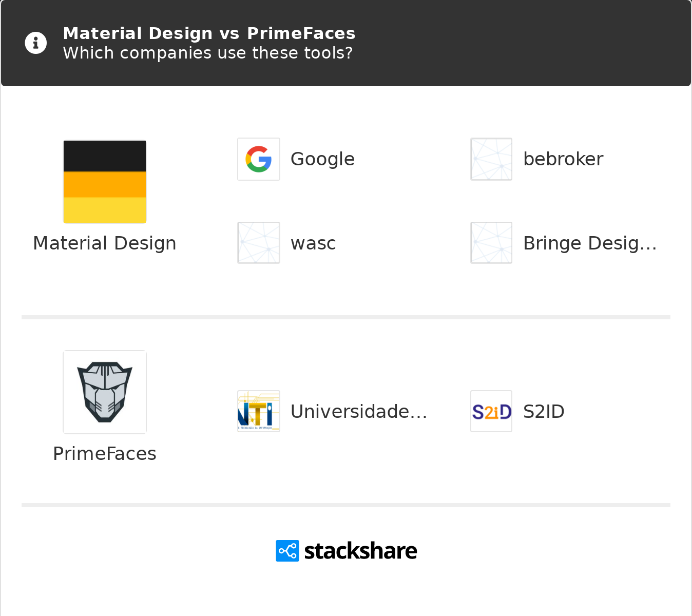Visit the S2ID company page

(x=544, y=412)
